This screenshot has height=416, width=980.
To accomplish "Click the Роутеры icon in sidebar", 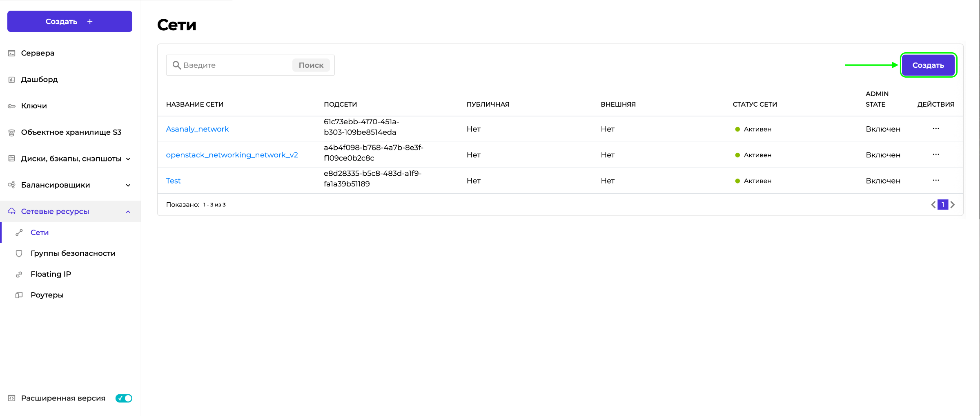I will coord(19,295).
